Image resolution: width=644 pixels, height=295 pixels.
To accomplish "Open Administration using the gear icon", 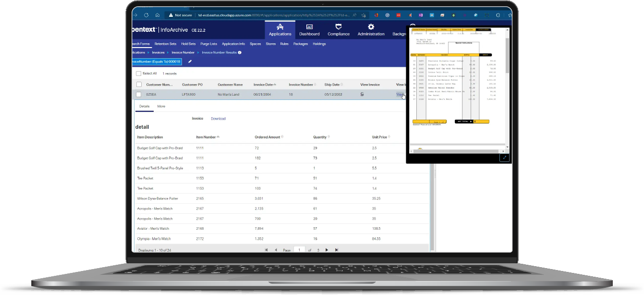I will [x=370, y=27].
